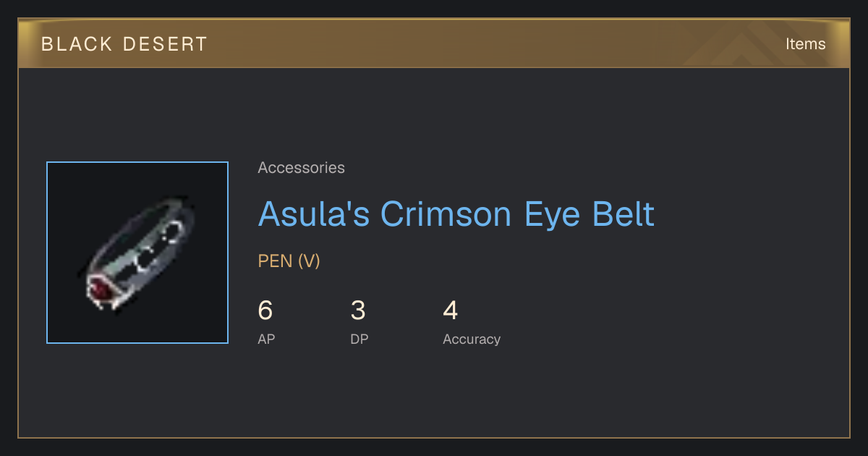Image resolution: width=868 pixels, height=456 pixels.
Task: Click the blue frame around item image
Action: (47, 253)
